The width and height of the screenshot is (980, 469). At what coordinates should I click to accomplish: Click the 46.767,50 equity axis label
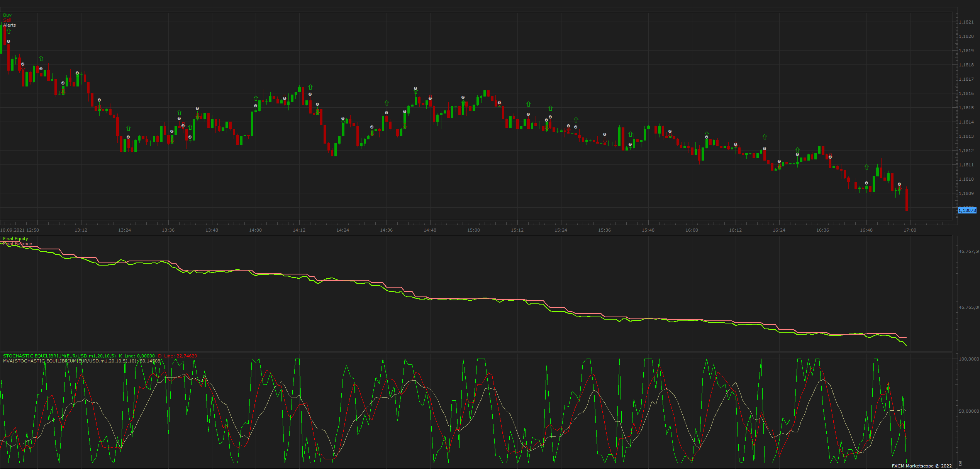coord(969,251)
